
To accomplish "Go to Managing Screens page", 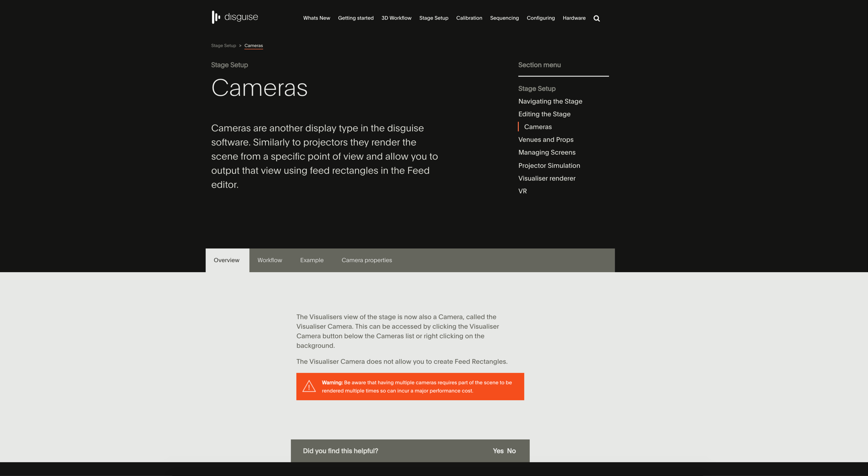I will pyautogui.click(x=547, y=152).
